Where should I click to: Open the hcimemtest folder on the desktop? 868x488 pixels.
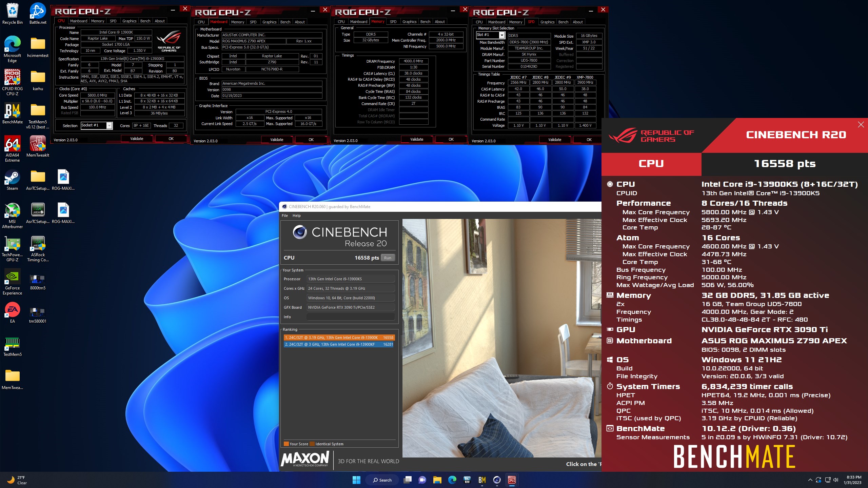click(38, 47)
